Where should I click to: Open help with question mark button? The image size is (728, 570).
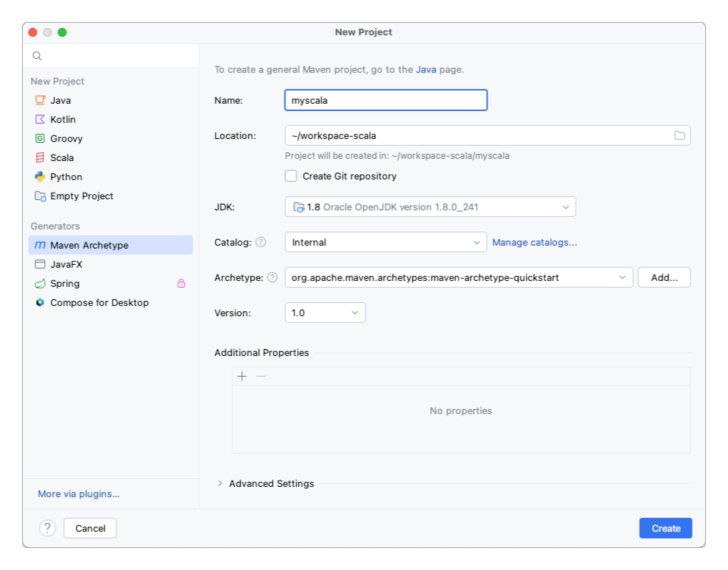click(47, 528)
